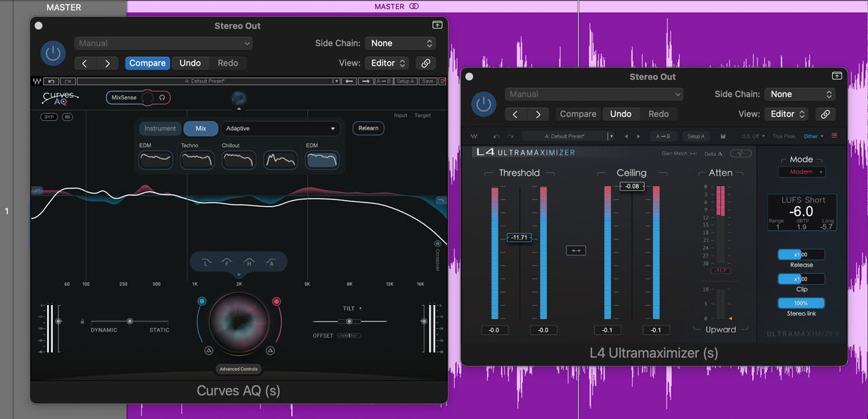868x419 pixels.
Task: Select the Mix tab in Curves AQ
Action: coord(201,128)
